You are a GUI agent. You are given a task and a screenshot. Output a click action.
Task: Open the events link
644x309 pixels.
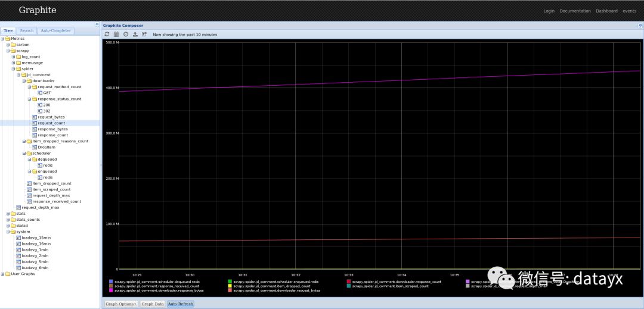coord(629,11)
